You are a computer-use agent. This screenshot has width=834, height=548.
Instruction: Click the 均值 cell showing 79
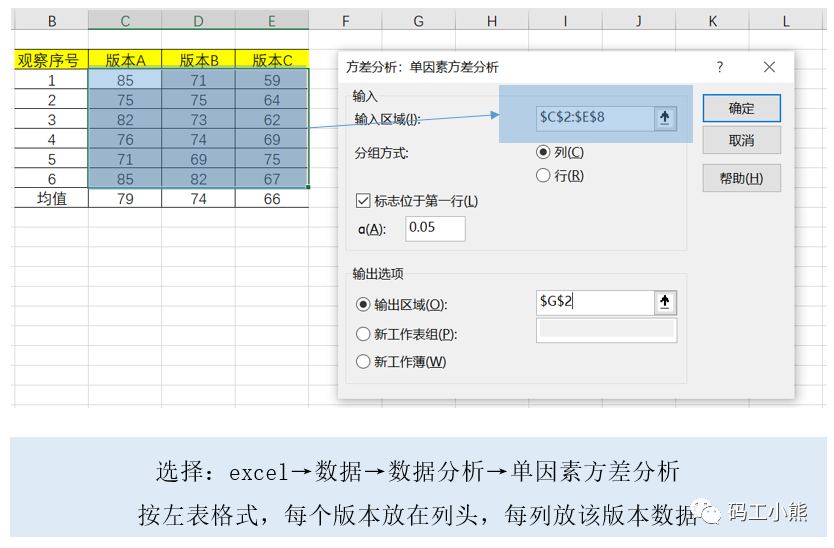[x=125, y=198]
